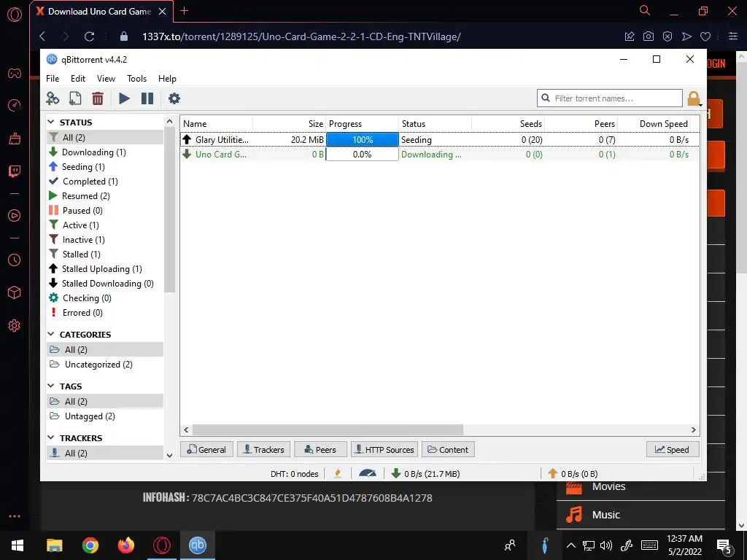
Task: Click the connection status flame icon in status bar
Action: 338,473
